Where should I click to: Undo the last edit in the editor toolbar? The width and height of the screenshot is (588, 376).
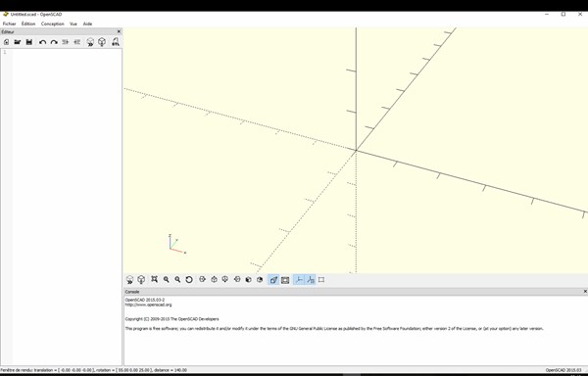42,42
